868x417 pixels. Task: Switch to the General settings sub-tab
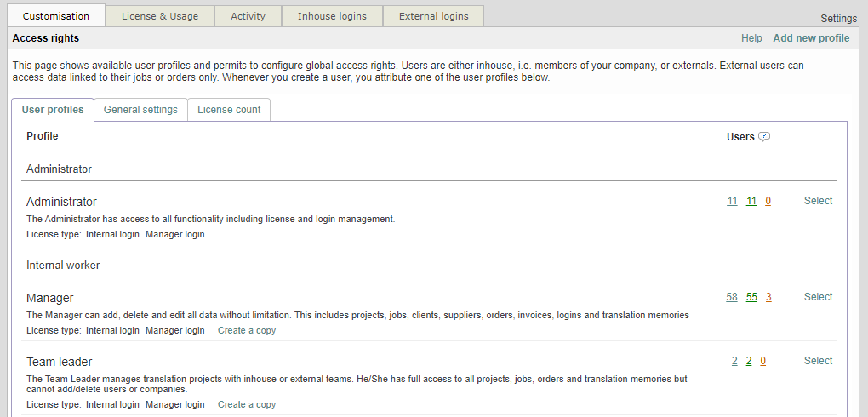point(140,110)
